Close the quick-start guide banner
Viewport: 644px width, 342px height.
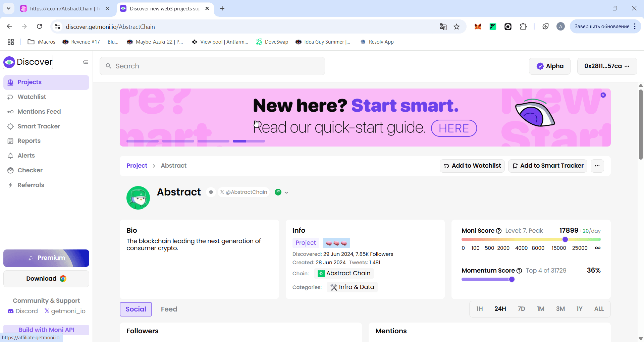coord(603,95)
